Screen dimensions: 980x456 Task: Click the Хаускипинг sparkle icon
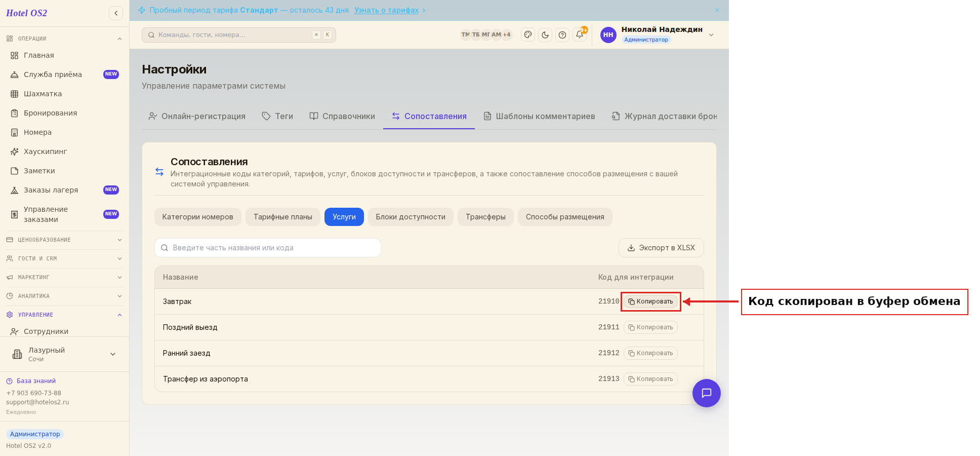(x=15, y=151)
